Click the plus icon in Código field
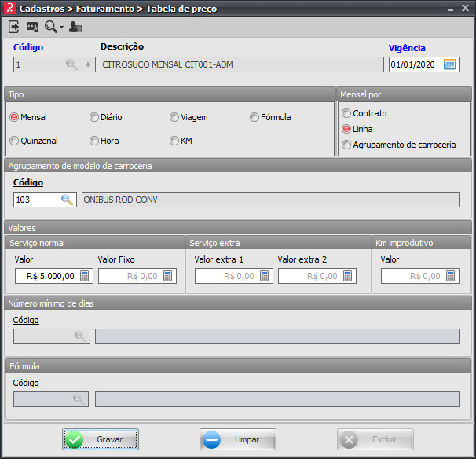Image resolution: width=476 pixels, height=459 pixels. [88, 64]
